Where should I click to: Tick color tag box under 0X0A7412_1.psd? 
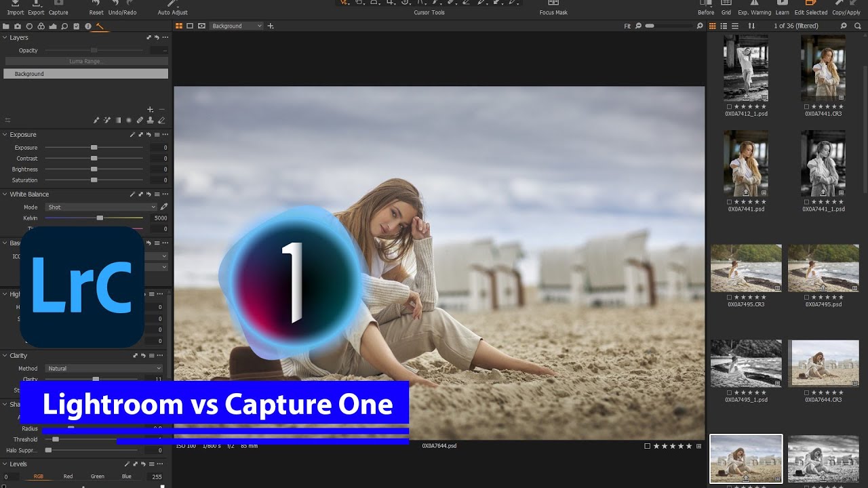pos(729,106)
